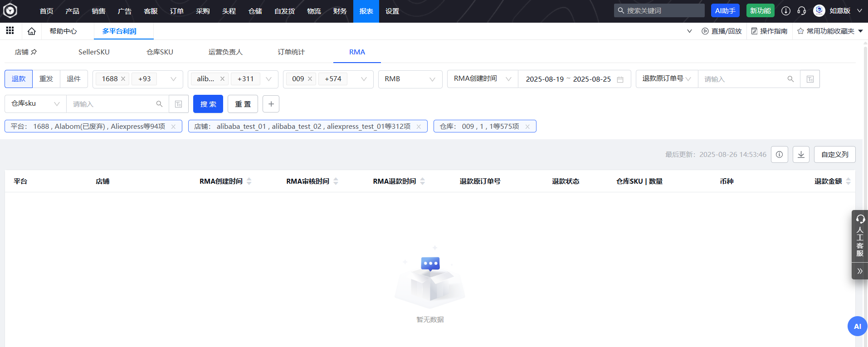Click the download export icon
Viewport: 868px width, 347px height.
point(801,155)
